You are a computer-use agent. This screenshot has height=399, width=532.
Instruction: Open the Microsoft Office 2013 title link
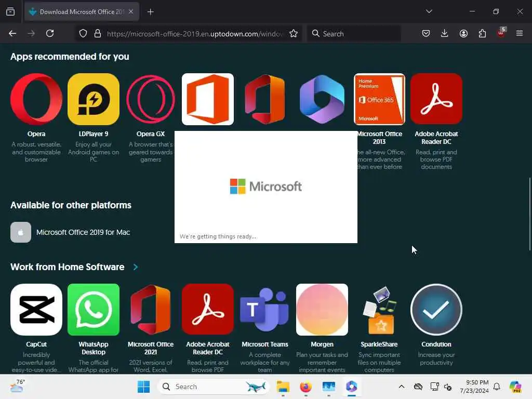click(x=379, y=138)
